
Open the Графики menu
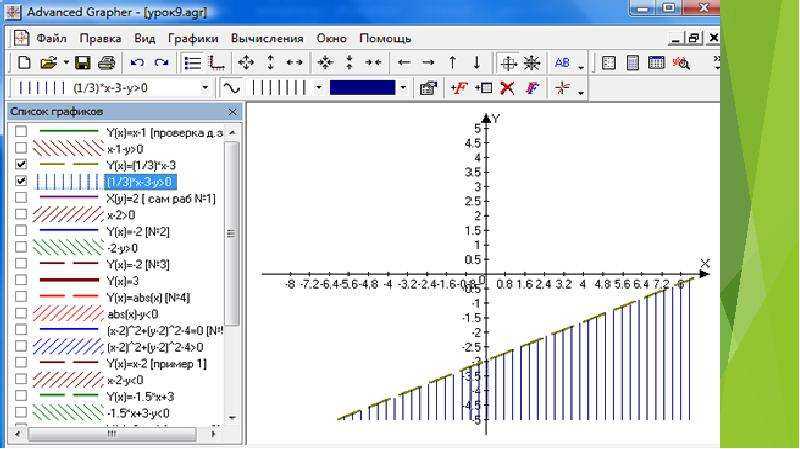point(193,38)
